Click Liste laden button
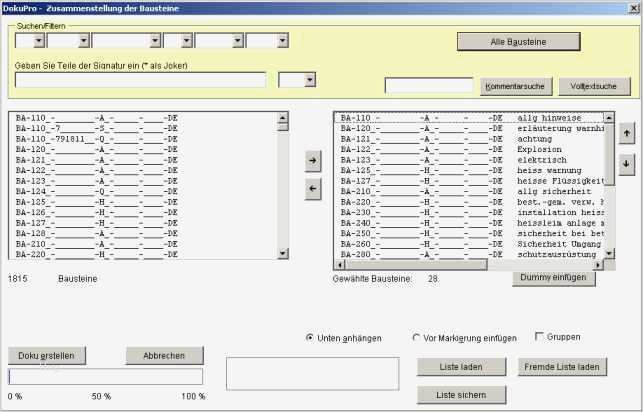Viewport: 643px width, 412px height. click(x=461, y=367)
